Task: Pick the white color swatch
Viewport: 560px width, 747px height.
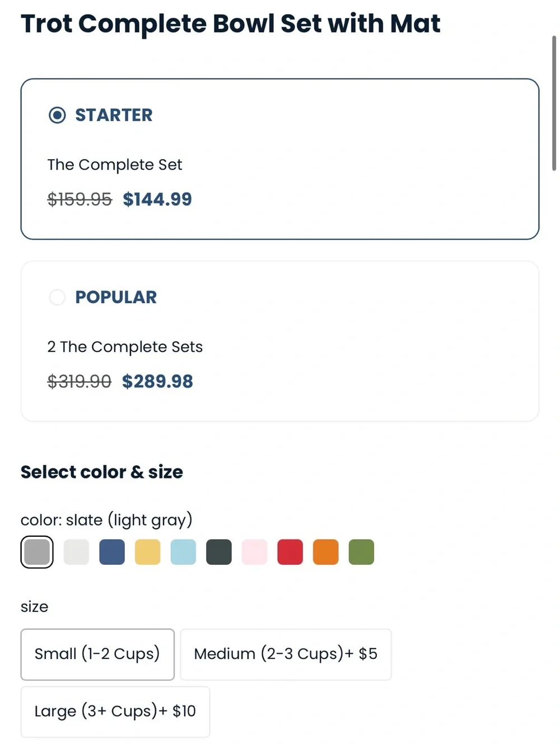Action: point(76,552)
